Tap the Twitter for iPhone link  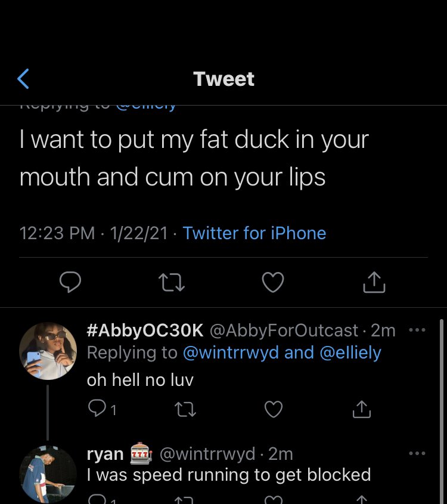(254, 233)
